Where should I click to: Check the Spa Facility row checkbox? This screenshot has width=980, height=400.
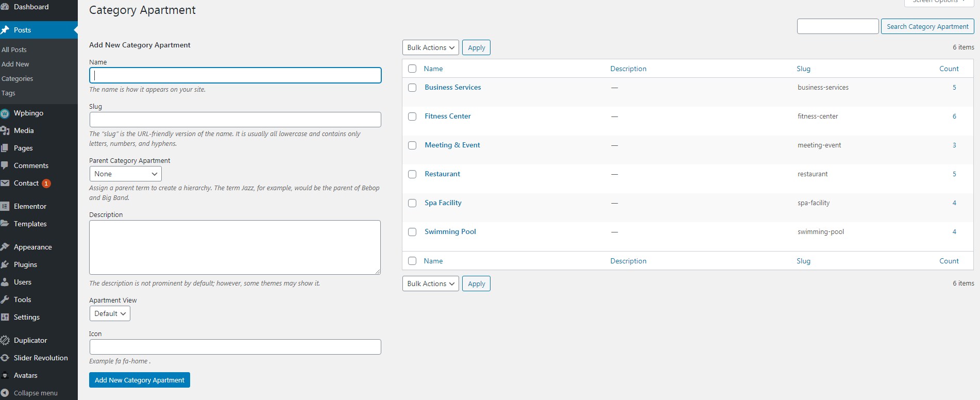412,203
